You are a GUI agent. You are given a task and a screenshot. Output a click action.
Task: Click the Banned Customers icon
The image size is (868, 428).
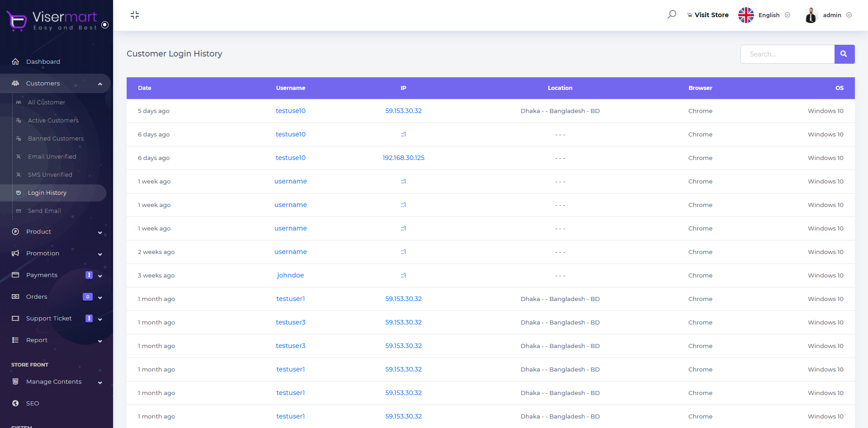click(x=19, y=138)
